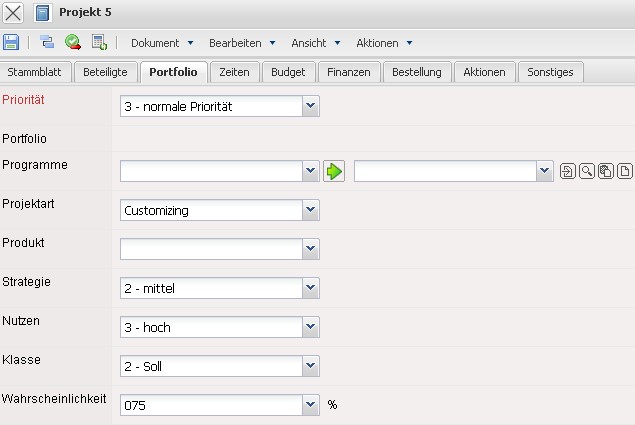This screenshot has height=425, width=635.
Task: Click into the Produkt input field
Action: [210, 249]
